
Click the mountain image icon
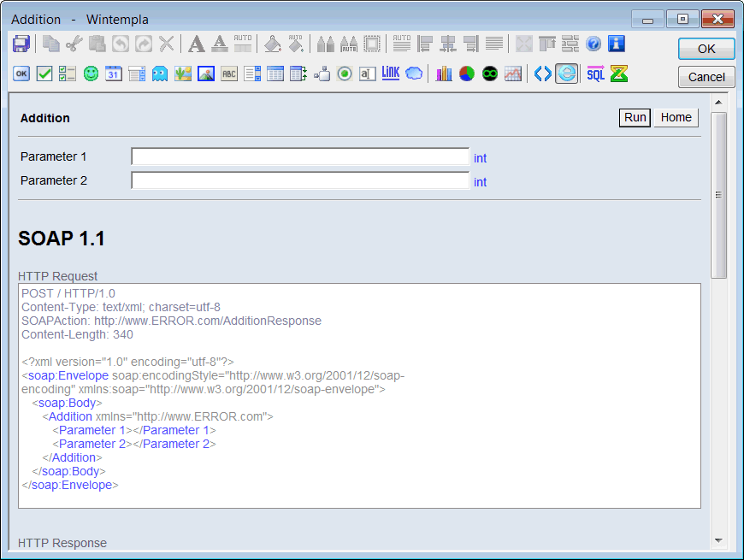coord(206,74)
